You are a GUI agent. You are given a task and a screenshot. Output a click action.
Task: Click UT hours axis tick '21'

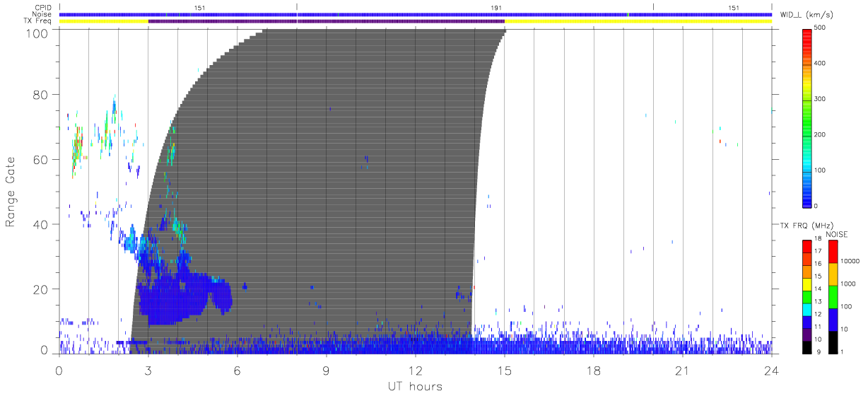pos(683,371)
